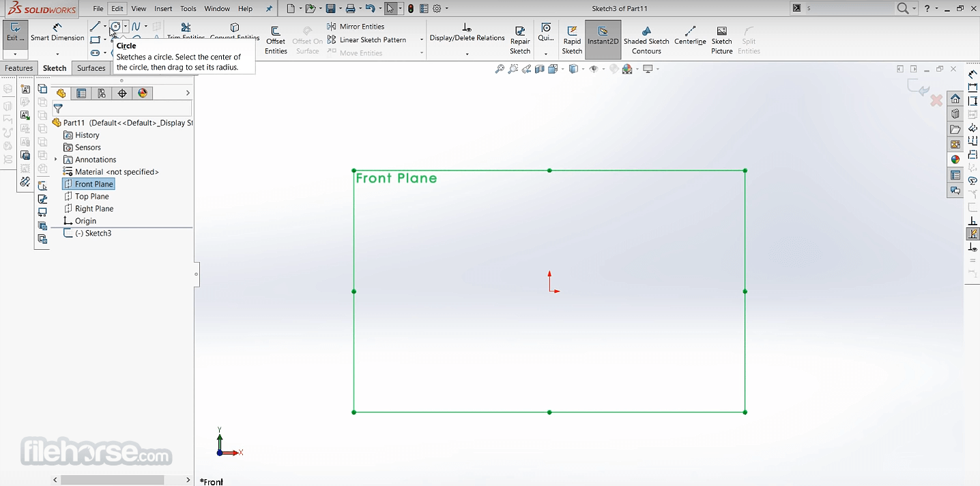Cancel sketch with red X corner icon

936,100
